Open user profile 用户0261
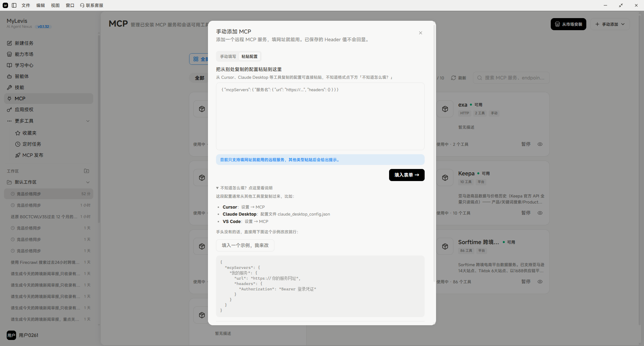 tap(23, 335)
